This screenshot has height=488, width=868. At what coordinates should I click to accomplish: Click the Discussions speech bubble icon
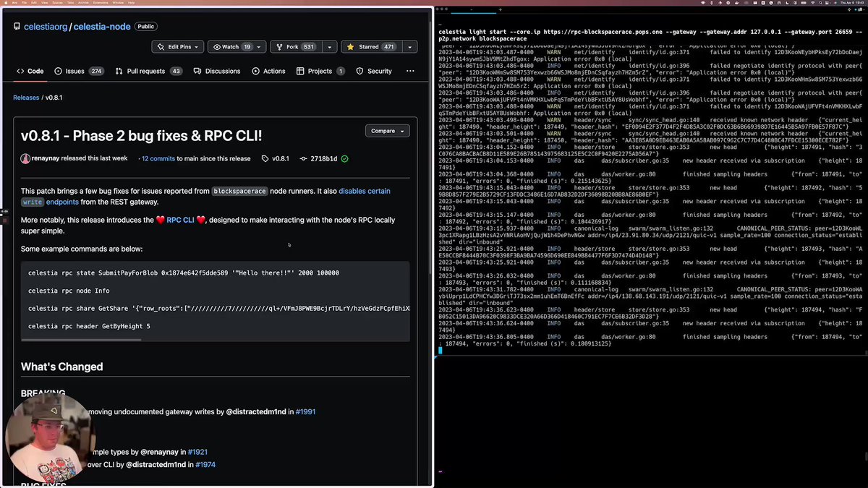(x=197, y=71)
